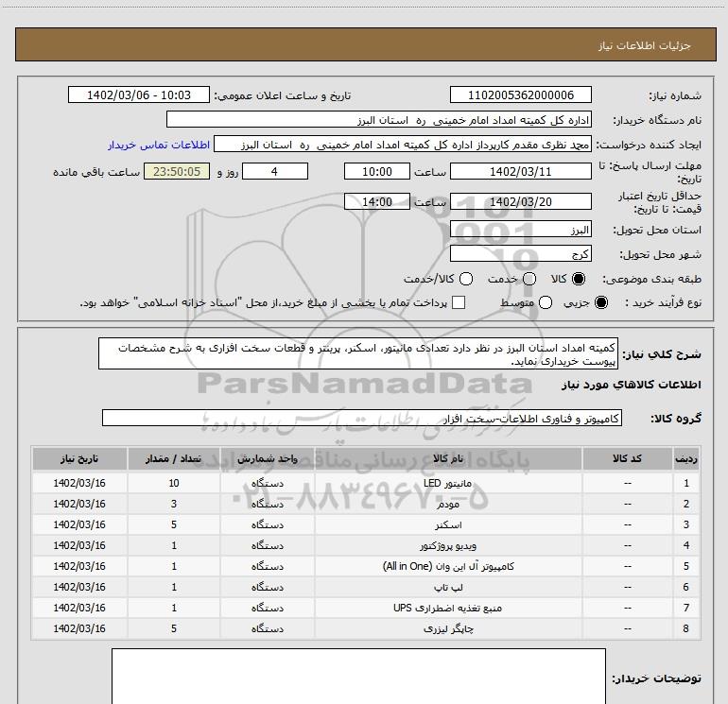
Task: Select the جزیی purchase type radio
Action: coord(600,302)
